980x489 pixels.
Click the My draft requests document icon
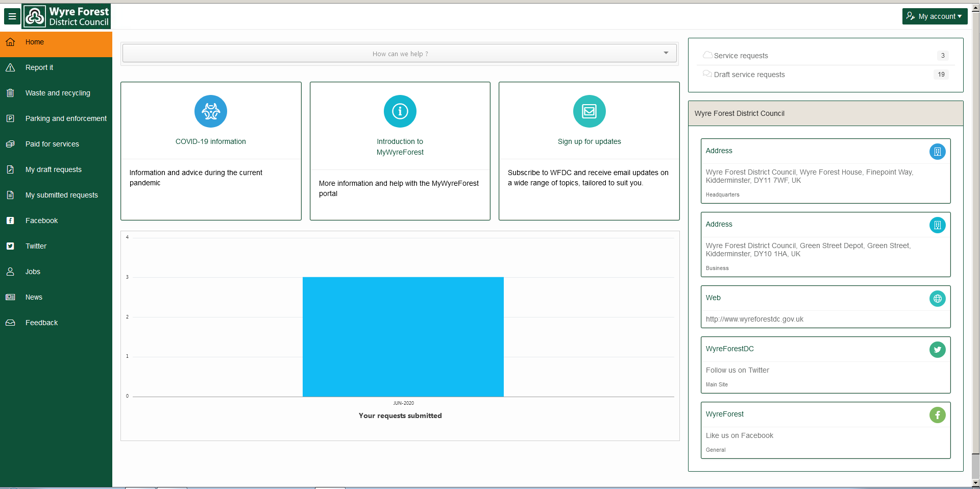tap(10, 169)
